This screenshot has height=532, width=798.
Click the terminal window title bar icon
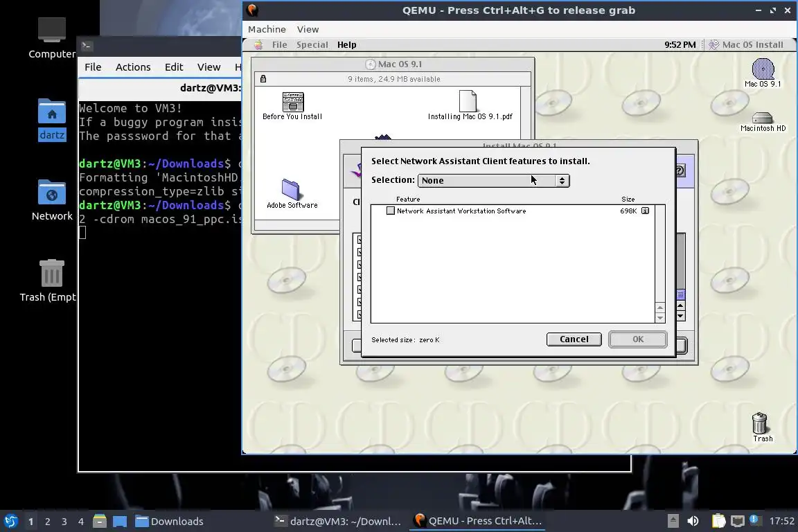point(87,46)
